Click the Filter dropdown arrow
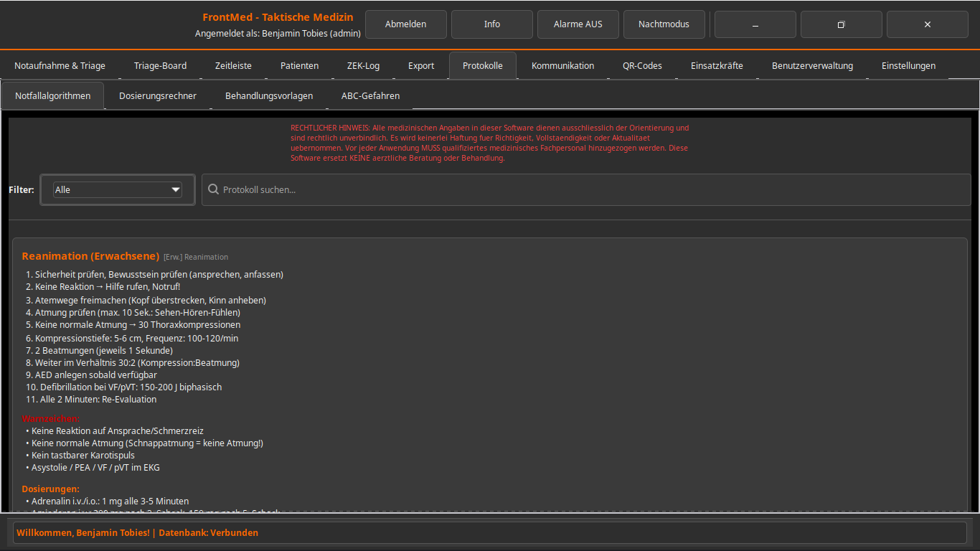980x551 pixels. 175,190
